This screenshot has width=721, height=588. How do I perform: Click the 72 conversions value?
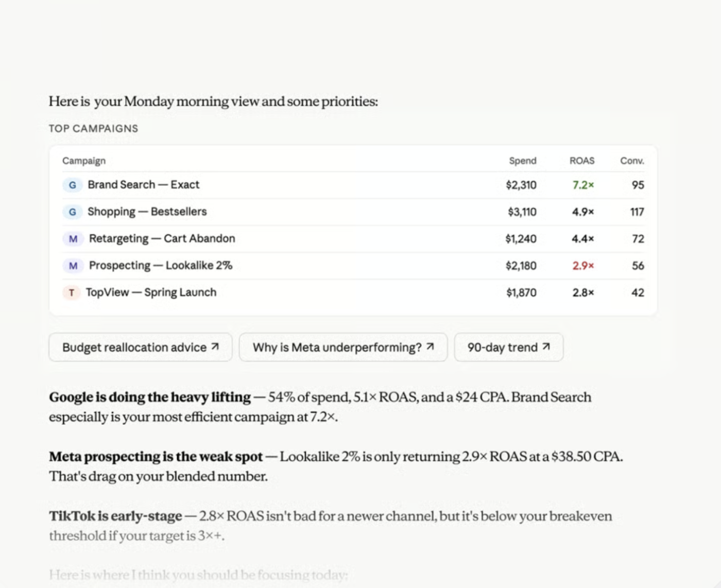coord(638,239)
